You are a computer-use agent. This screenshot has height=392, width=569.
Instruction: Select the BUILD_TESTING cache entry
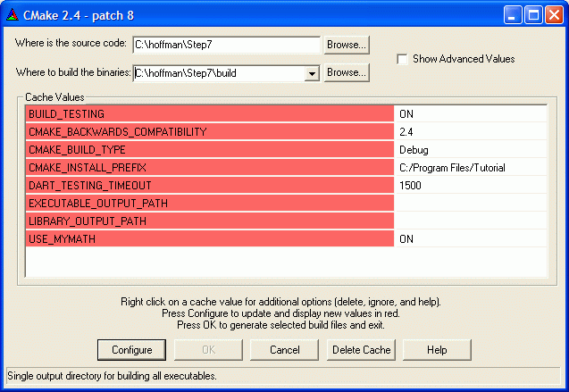coord(209,114)
